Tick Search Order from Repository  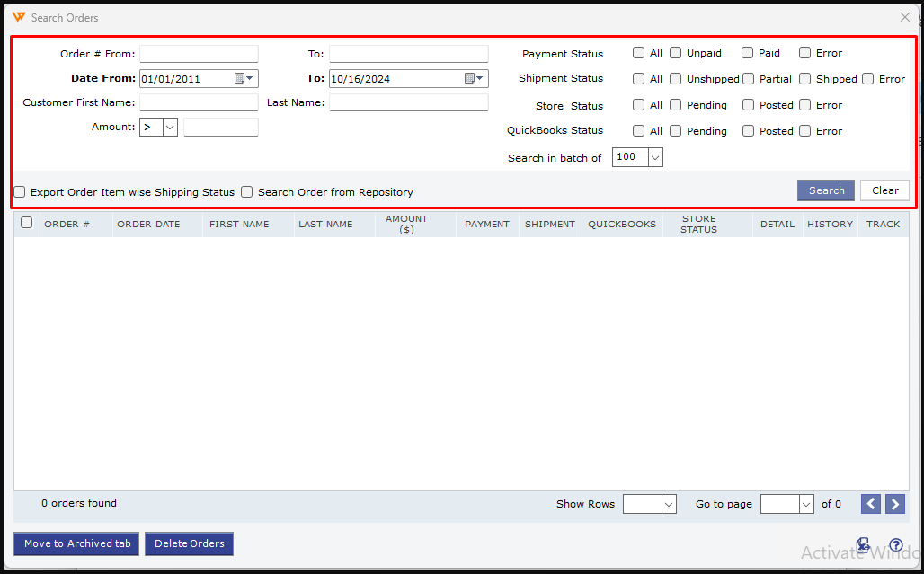(x=246, y=192)
